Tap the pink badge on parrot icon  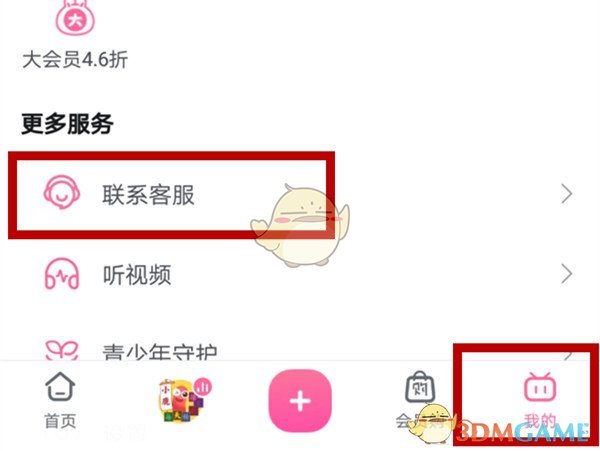point(203,387)
